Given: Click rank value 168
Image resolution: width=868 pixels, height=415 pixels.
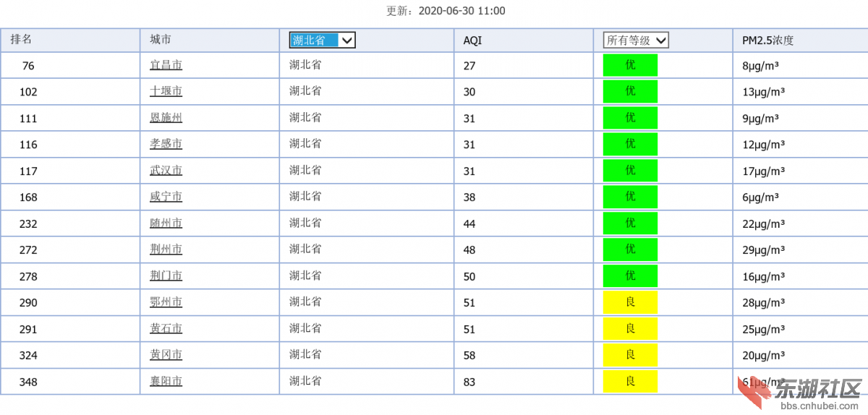Looking at the screenshot, I should [28, 197].
